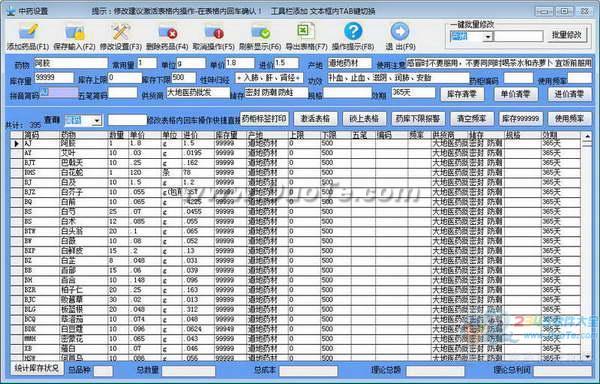The image size is (600, 384).
Task: Exit using the 退出(F9) arrow icon
Action: [x=400, y=32]
